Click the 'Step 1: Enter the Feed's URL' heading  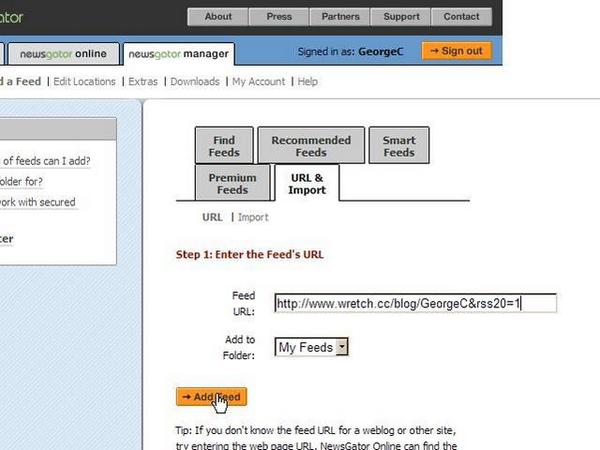(249, 254)
